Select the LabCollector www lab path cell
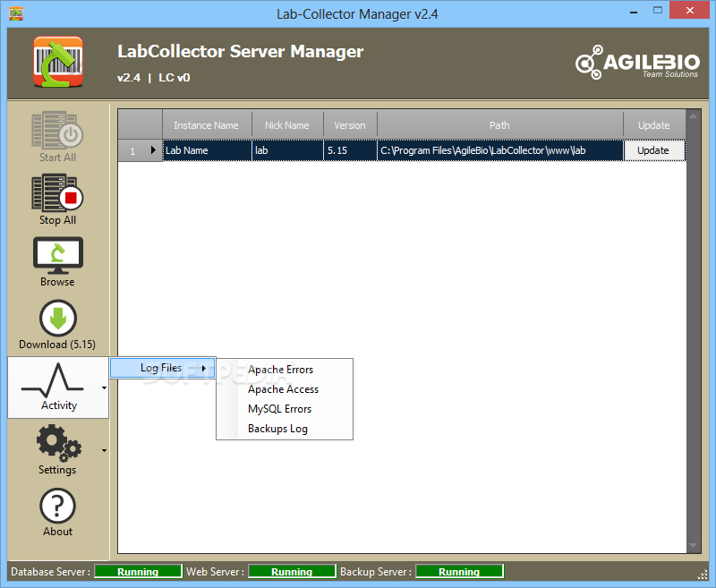This screenshot has height=588, width=716. (500, 150)
